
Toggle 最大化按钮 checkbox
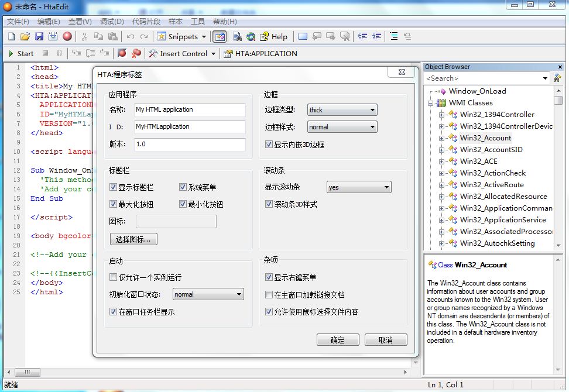(113, 204)
